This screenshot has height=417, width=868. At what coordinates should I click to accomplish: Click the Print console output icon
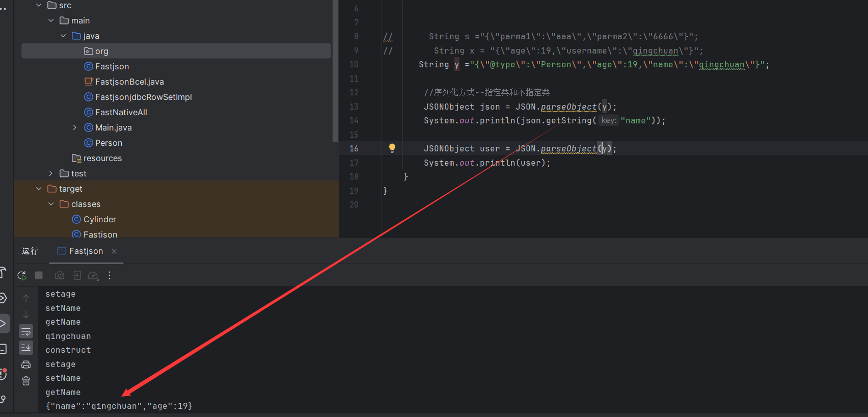[x=26, y=364]
